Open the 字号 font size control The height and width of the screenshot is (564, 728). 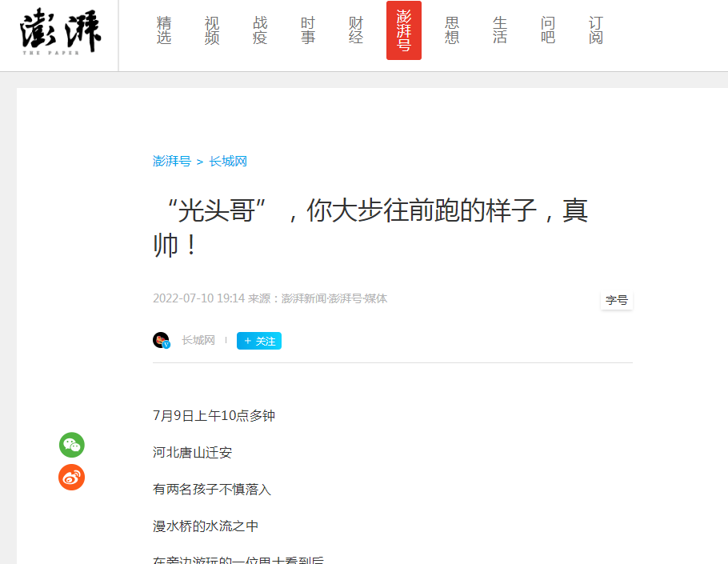pyautogui.click(x=616, y=300)
